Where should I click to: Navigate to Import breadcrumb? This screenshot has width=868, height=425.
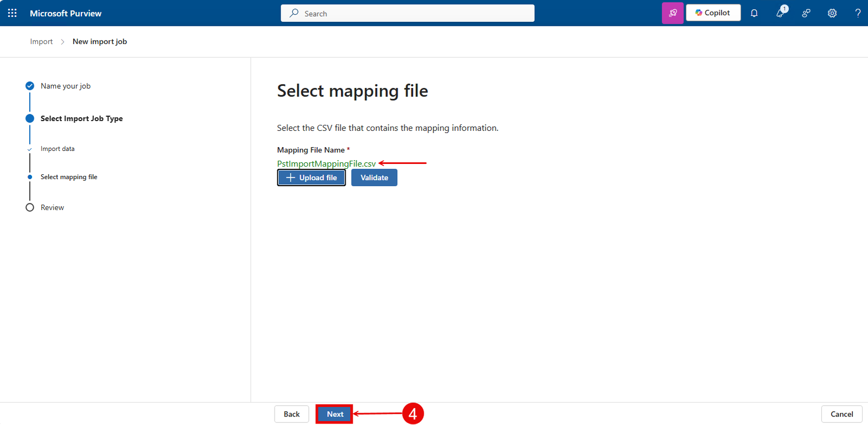pyautogui.click(x=41, y=42)
